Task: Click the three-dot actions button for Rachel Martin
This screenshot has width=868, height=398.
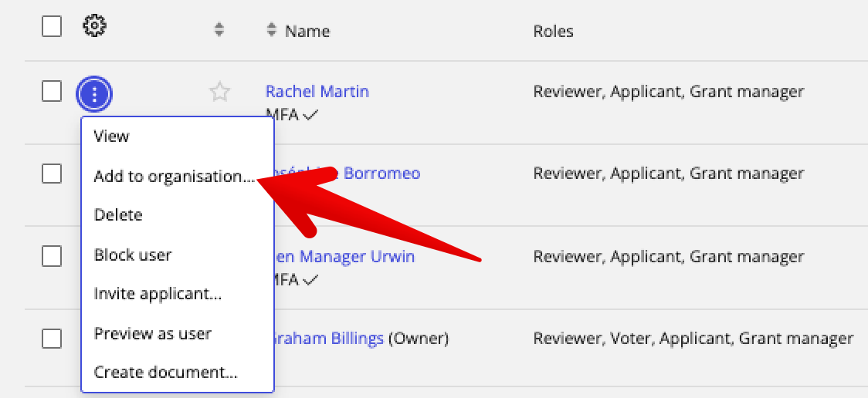Action: (x=94, y=94)
